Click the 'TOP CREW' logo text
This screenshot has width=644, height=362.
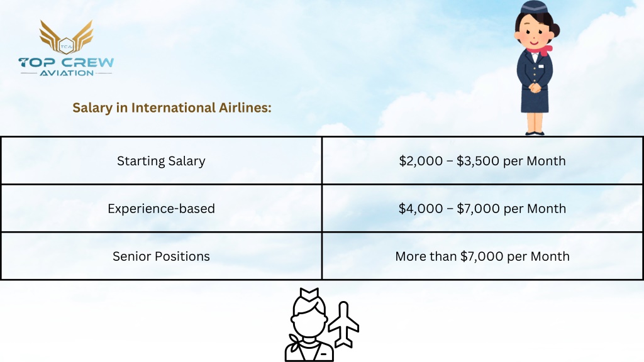pyautogui.click(x=66, y=62)
